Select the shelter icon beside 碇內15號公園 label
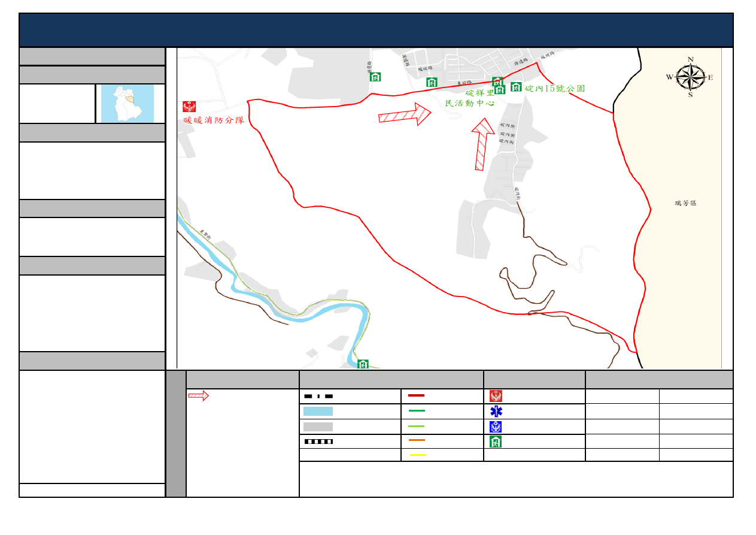Image resolution: width=756 pixels, height=535 pixels. (517, 87)
